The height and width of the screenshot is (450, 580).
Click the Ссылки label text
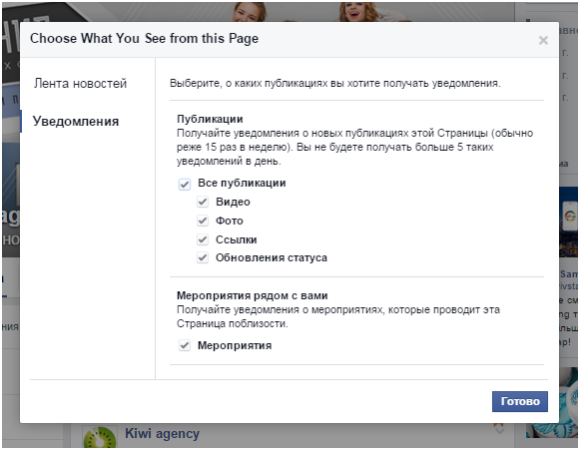tap(236, 240)
